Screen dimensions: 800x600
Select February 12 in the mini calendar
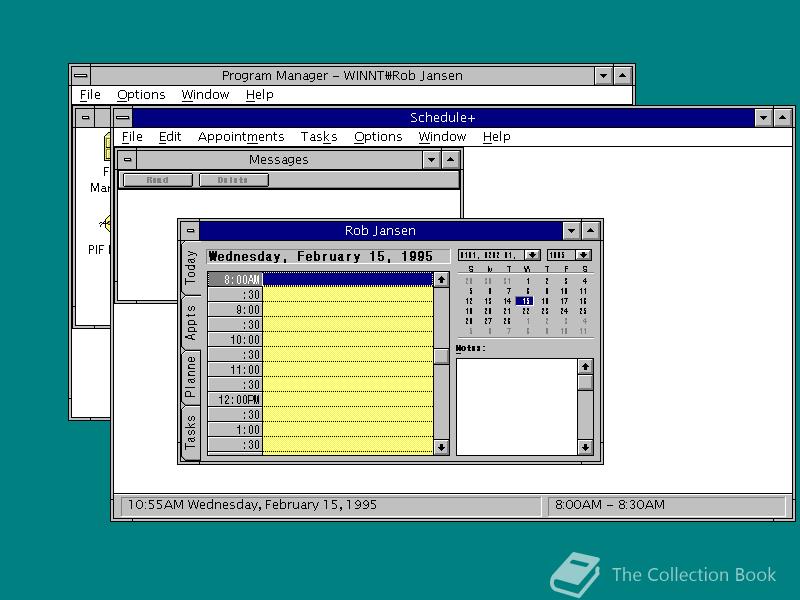(469, 301)
